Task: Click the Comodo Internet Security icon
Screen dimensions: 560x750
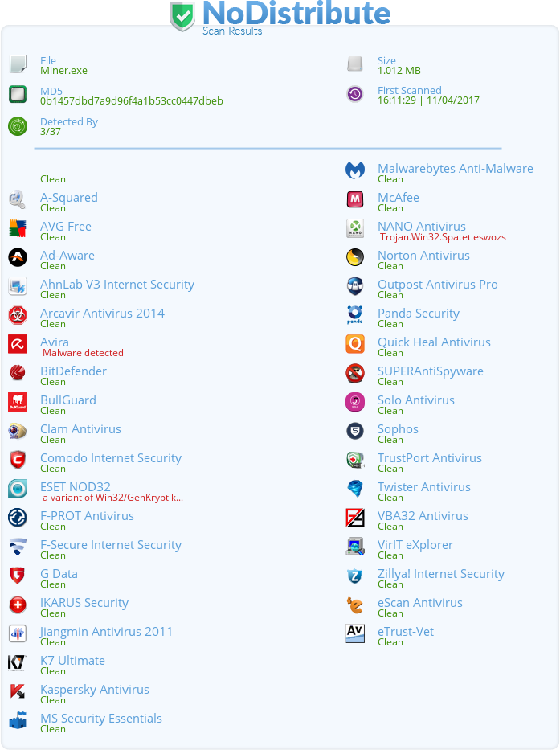Action: coord(18,460)
